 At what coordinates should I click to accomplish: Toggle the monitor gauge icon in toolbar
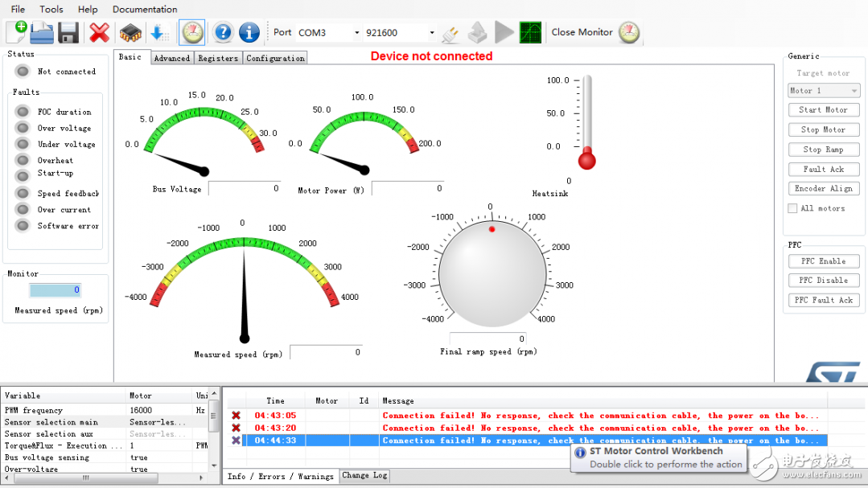[192, 33]
